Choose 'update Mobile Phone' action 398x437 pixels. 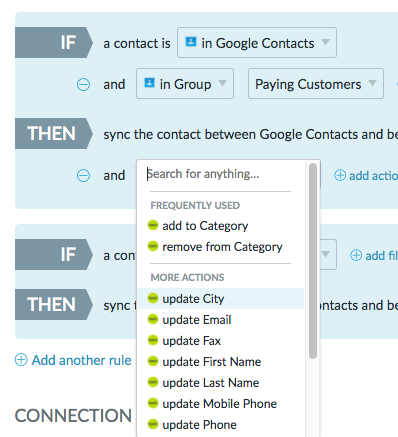[x=221, y=404]
